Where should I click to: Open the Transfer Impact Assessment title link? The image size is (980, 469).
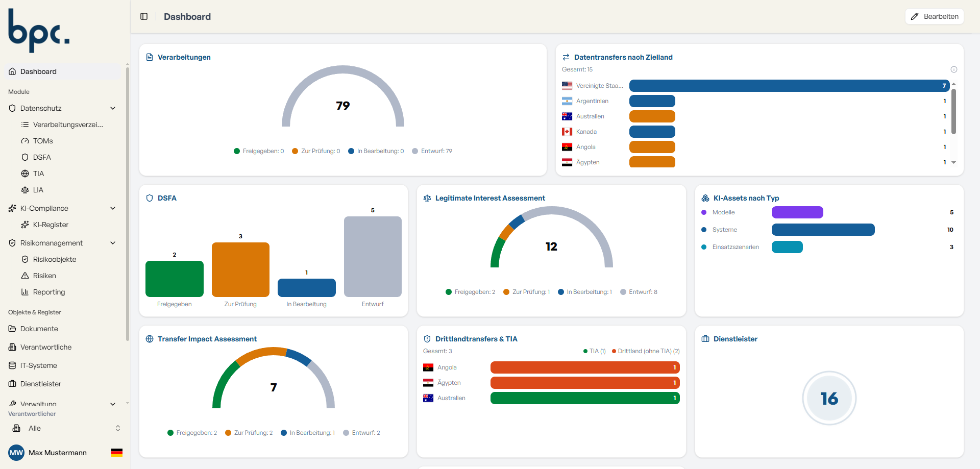click(x=207, y=339)
